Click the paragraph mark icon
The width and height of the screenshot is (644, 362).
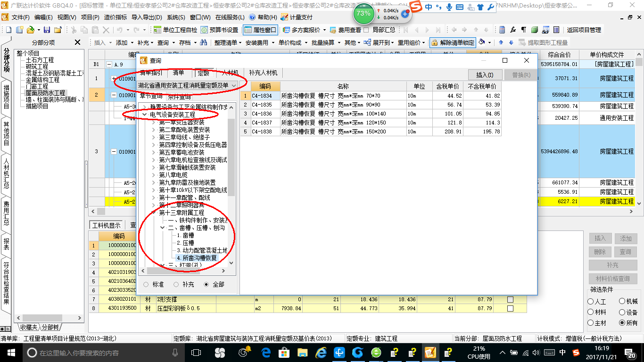523,30
